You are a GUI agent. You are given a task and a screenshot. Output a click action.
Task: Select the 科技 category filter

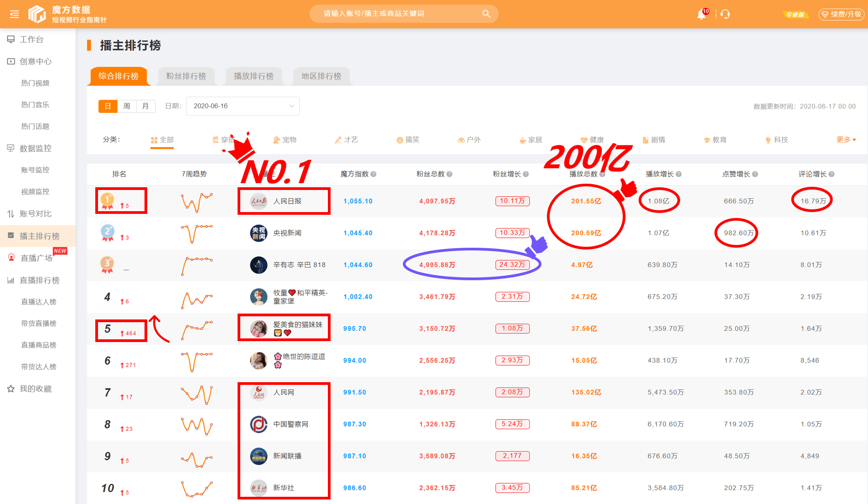pyautogui.click(x=777, y=140)
